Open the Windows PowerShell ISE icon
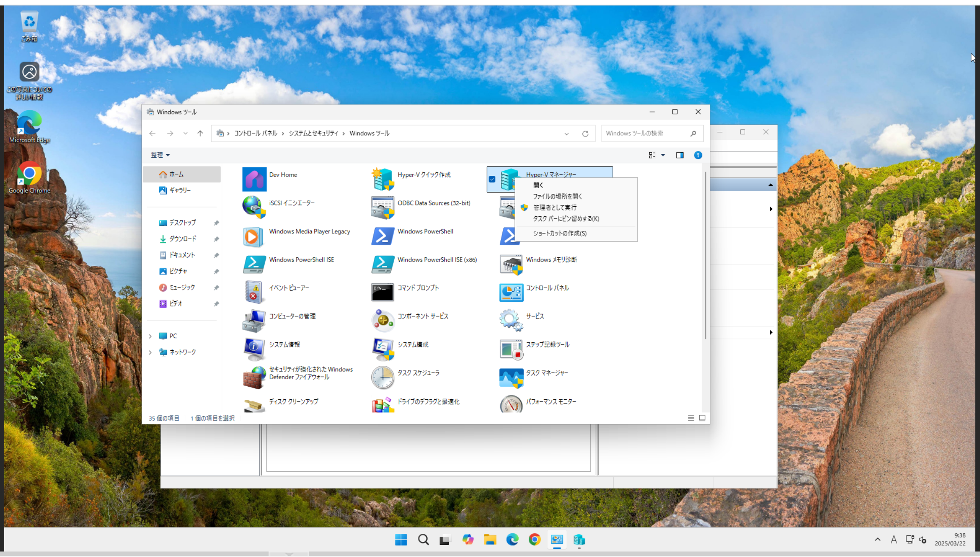 click(x=254, y=264)
